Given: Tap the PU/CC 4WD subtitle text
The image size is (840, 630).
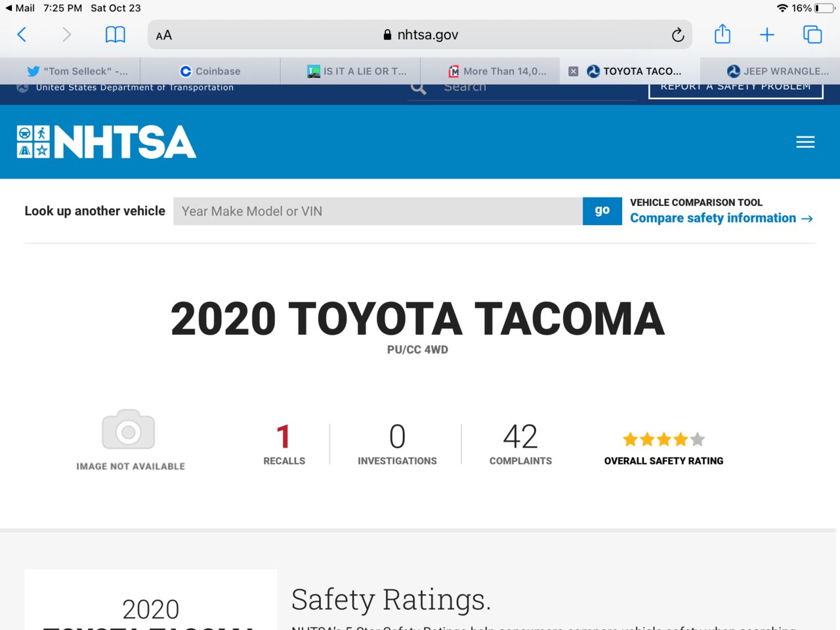Looking at the screenshot, I should point(417,350).
